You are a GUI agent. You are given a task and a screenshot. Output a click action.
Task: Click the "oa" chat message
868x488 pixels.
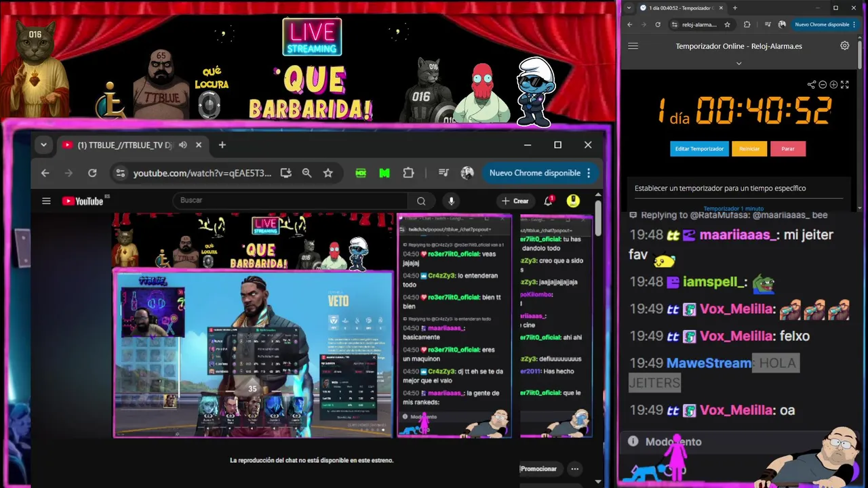[x=787, y=410]
